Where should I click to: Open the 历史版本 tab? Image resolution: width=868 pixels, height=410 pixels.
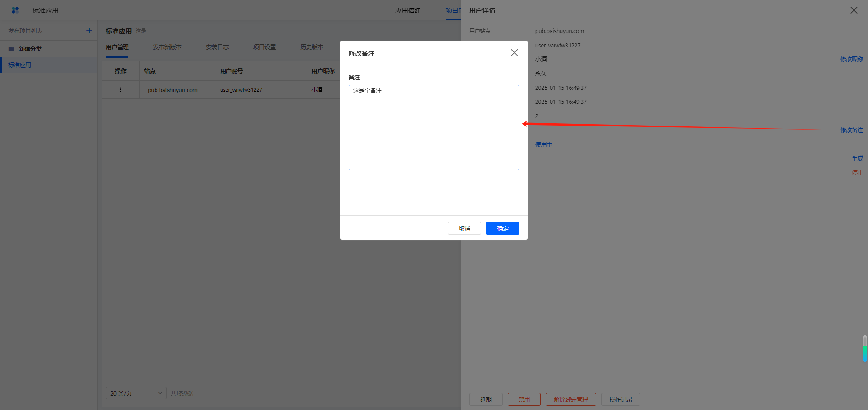coord(311,47)
